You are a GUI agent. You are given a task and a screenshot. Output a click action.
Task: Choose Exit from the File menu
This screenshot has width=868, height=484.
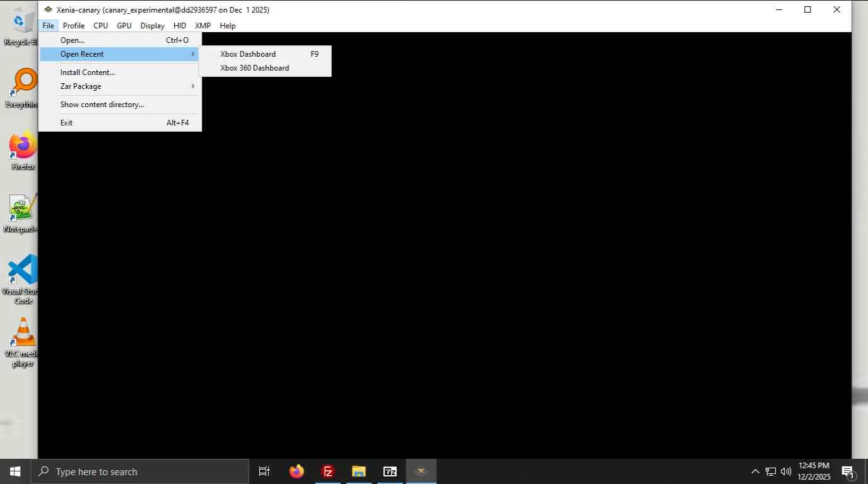120,123
